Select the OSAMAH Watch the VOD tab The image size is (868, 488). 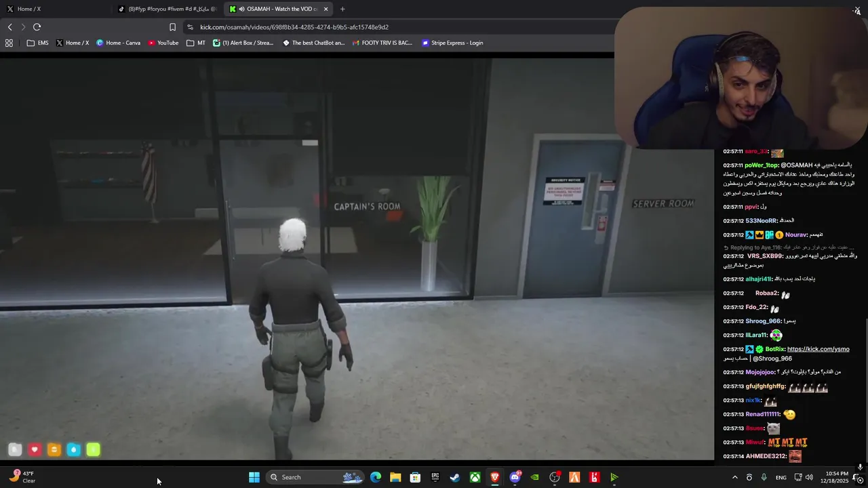[278, 9]
